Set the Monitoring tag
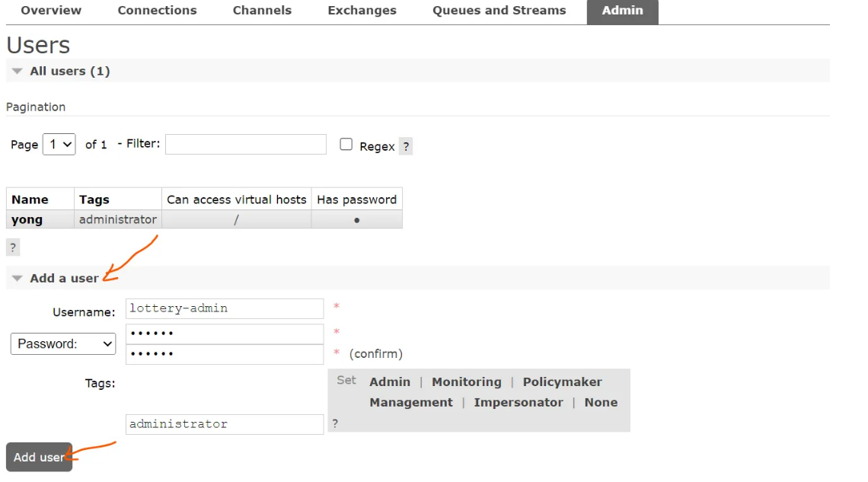 466,382
